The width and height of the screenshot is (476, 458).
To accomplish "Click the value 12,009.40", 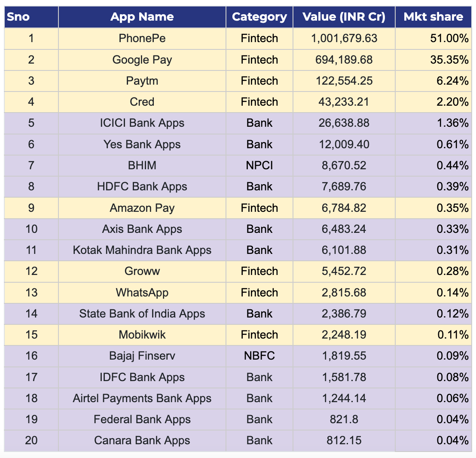I will 344,144.
